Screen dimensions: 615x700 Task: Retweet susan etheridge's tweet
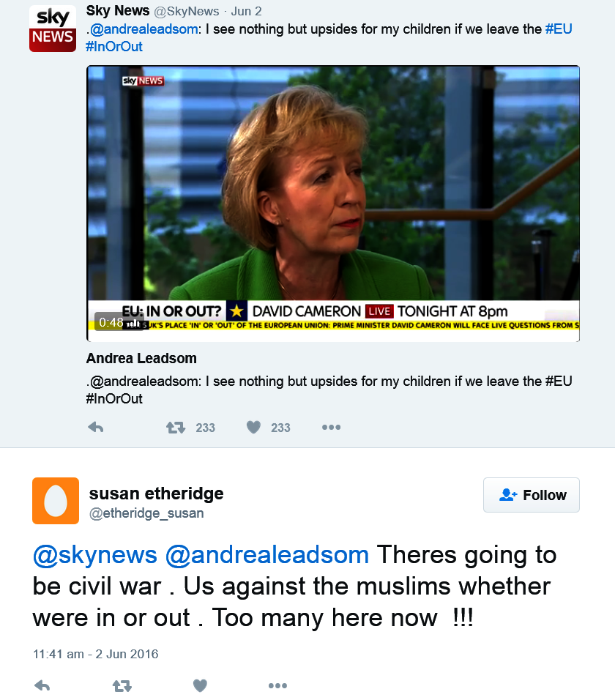(x=122, y=685)
